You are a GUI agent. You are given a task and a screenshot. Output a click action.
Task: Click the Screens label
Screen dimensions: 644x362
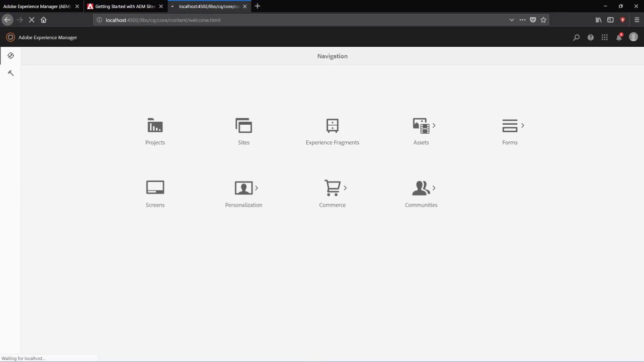[x=155, y=205]
